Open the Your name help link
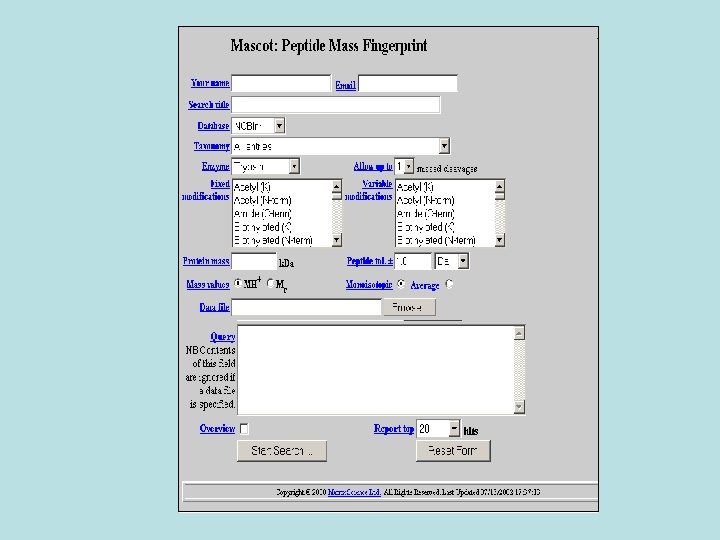This screenshot has height=540, width=720. 210,83
